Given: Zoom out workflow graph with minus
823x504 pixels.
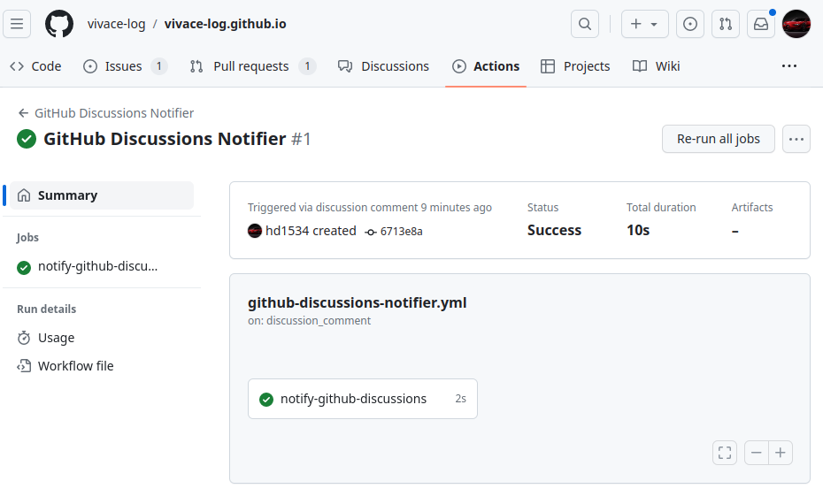Looking at the screenshot, I should click(x=757, y=453).
